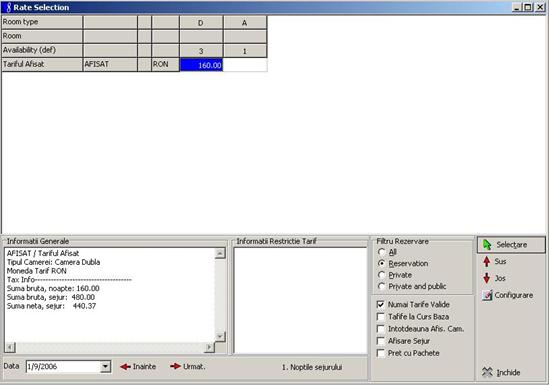Click inside the Data date field

point(63,367)
